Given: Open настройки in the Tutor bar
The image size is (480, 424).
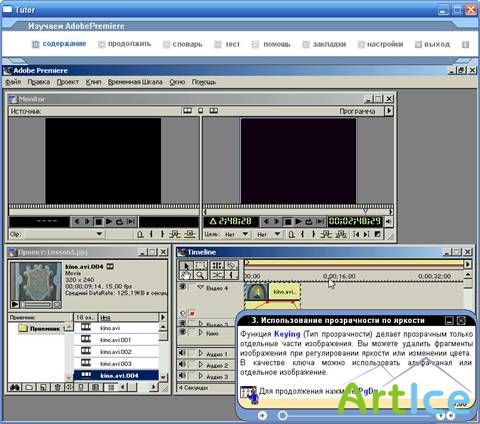Looking at the screenshot, I should 385,44.
